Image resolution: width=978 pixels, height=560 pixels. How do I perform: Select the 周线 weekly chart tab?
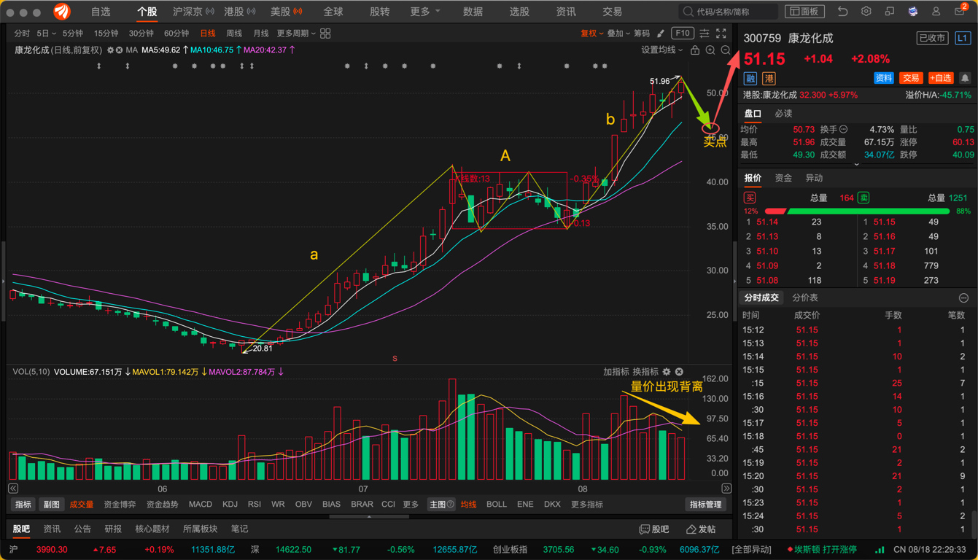234,34
